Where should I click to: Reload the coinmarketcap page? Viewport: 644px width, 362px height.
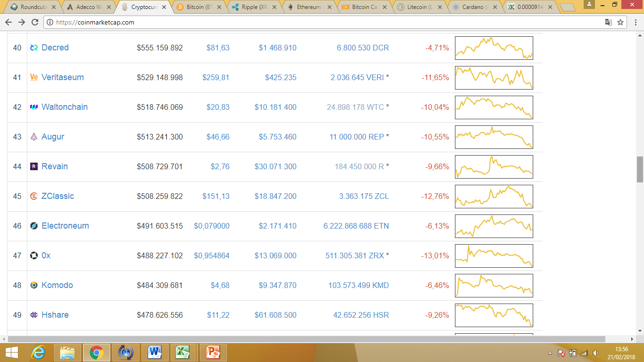point(35,22)
